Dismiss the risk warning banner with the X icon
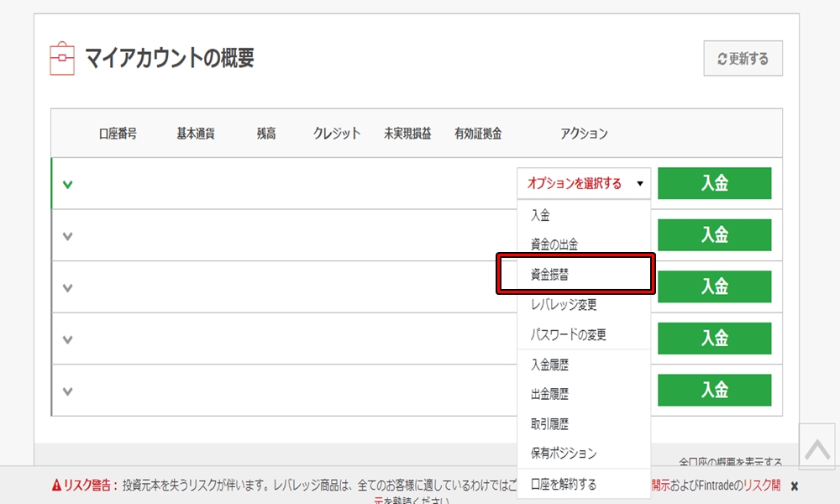Screen dimensions: 840x504 click(796, 485)
